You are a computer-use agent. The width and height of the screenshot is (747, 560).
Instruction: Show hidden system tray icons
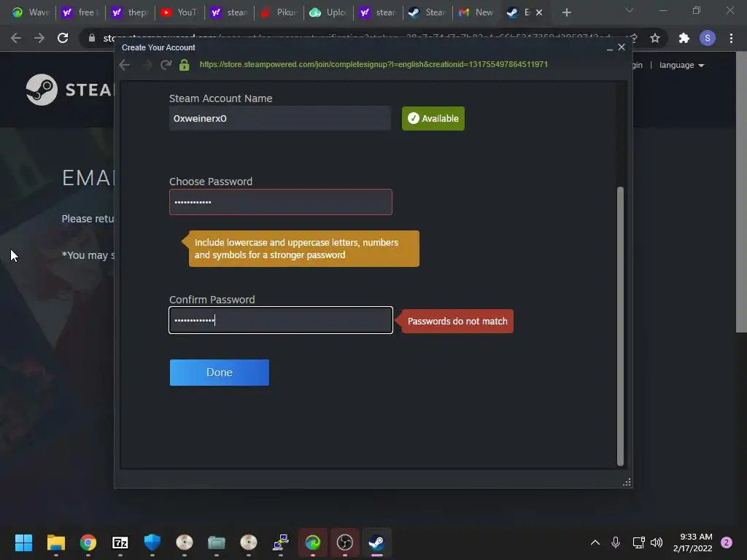coord(595,542)
